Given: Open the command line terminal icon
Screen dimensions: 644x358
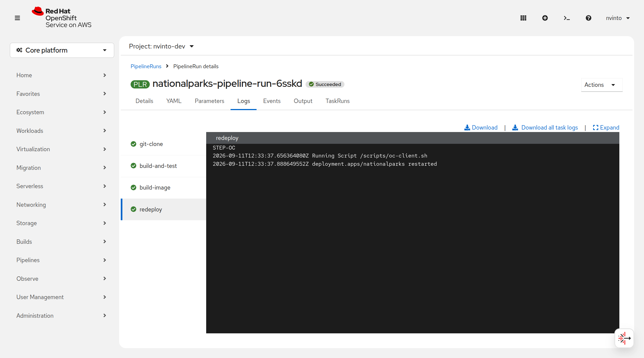Looking at the screenshot, I should coord(567,18).
